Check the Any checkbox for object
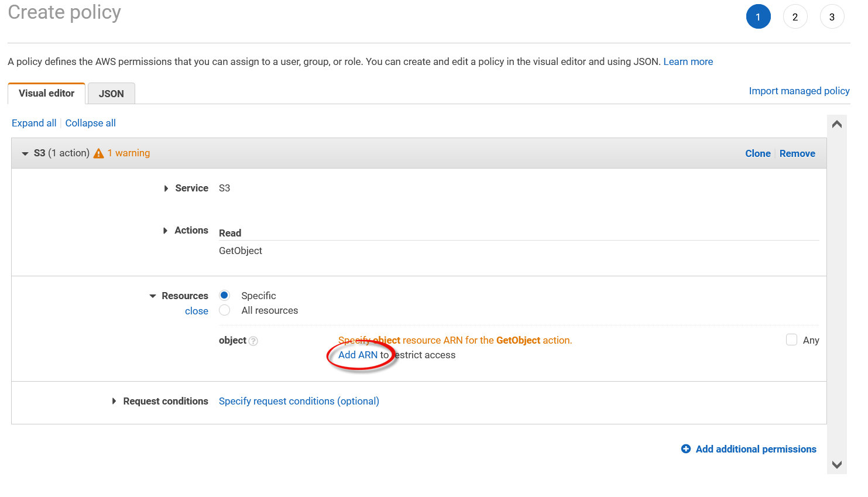 pyautogui.click(x=791, y=340)
